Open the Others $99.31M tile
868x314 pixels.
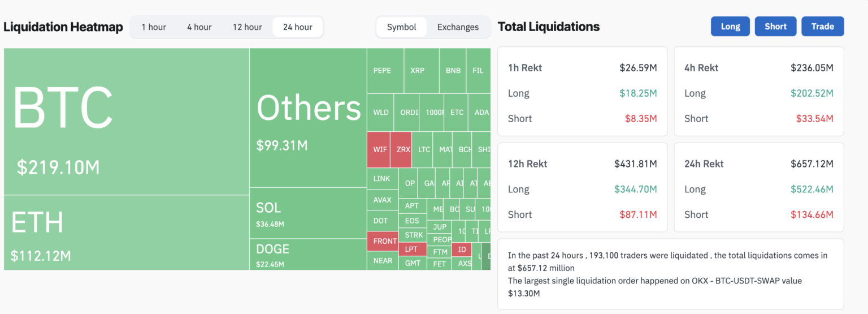click(308, 118)
